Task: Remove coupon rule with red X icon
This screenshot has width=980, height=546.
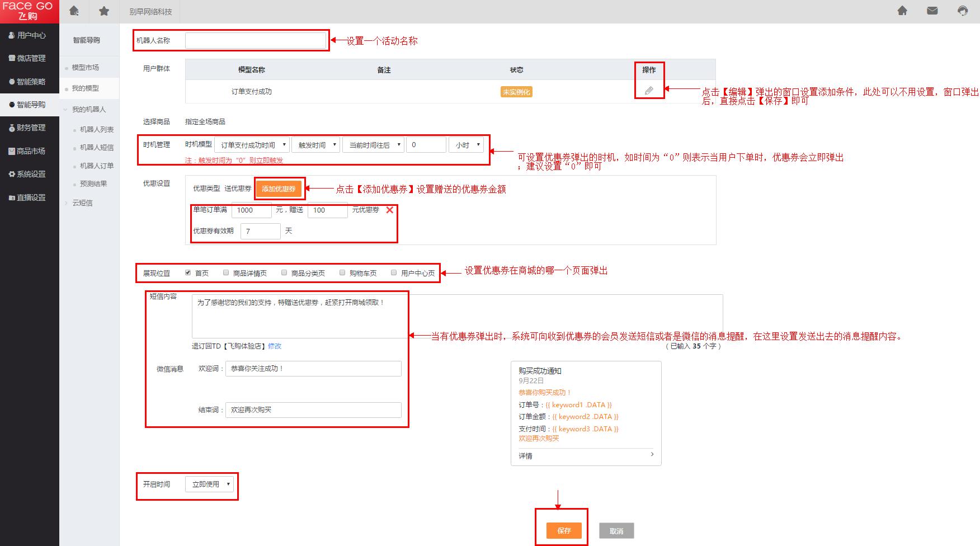Action: pyautogui.click(x=390, y=210)
